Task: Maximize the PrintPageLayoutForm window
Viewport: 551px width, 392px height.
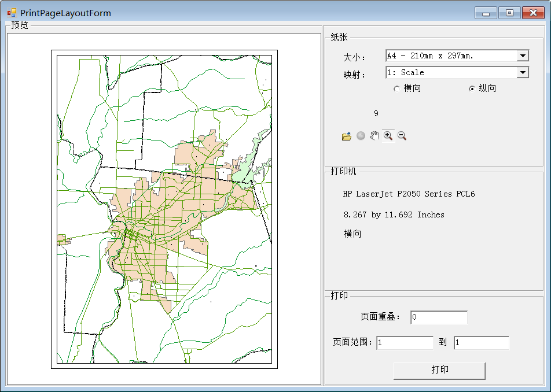Action: coord(509,13)
